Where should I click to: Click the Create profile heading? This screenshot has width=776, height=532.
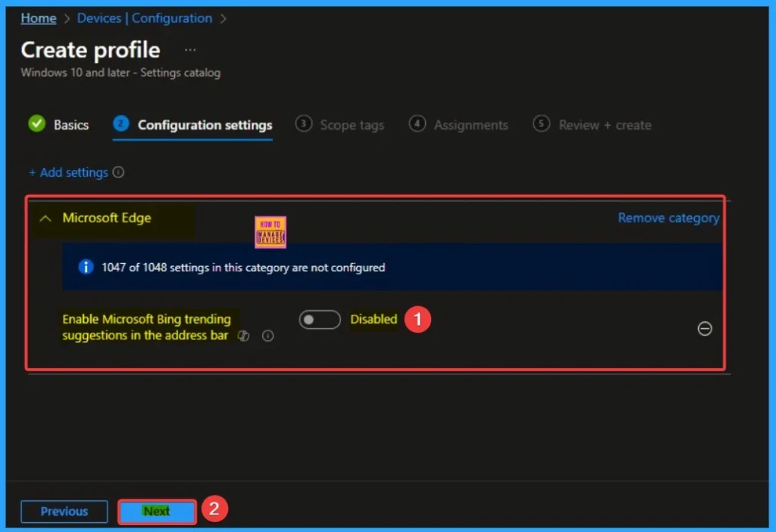point(91,50)
